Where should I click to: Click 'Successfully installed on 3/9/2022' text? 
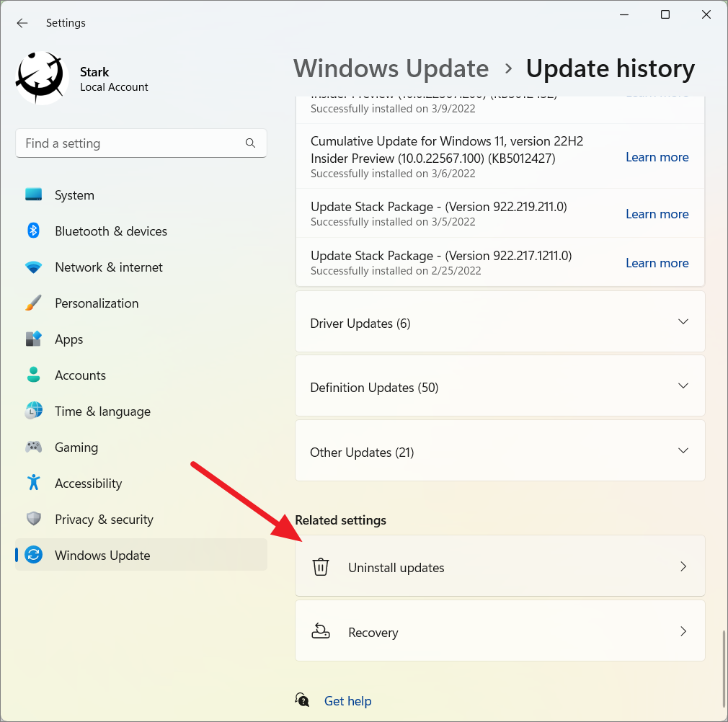tap(393, 109)
